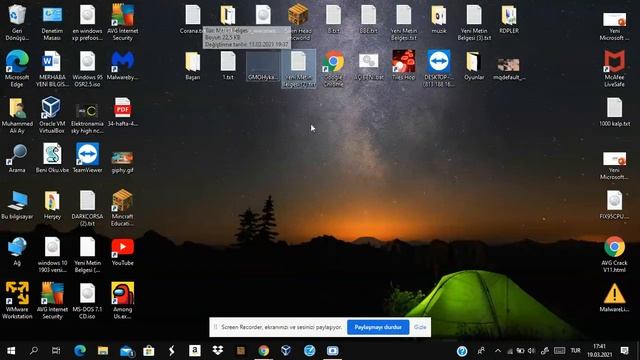Select mqdefault image thumbnail
The image size is (640, 360).
(x=509, y=69)
